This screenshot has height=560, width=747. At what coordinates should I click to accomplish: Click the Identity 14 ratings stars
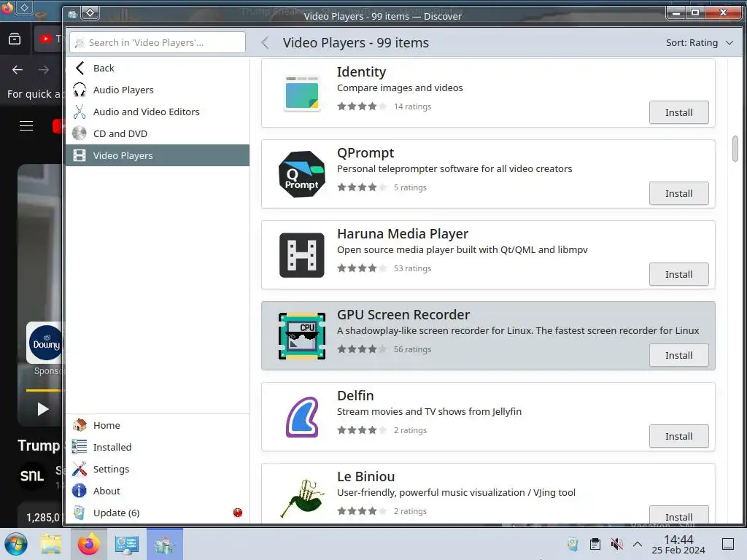pyautogui.click(x=362, y=106)
